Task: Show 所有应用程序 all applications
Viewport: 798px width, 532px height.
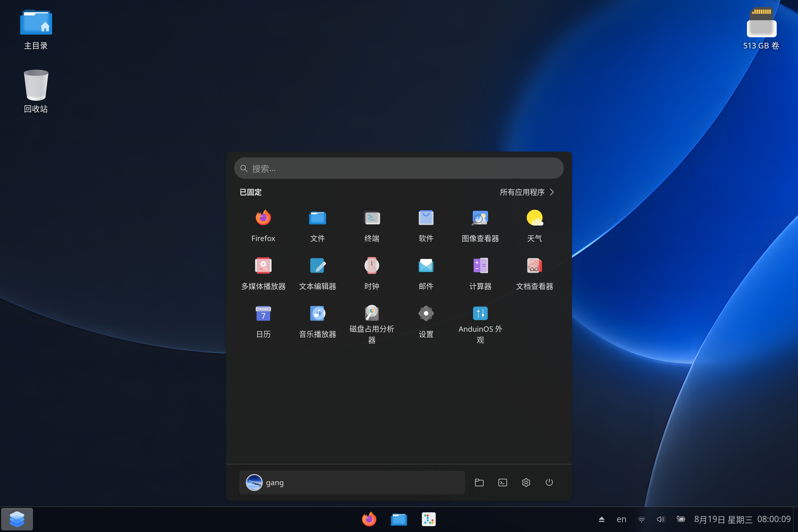Action: (527, 192)
